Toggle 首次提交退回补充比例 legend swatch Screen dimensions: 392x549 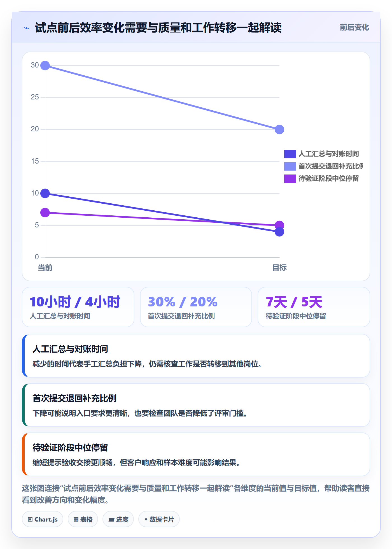290,166
